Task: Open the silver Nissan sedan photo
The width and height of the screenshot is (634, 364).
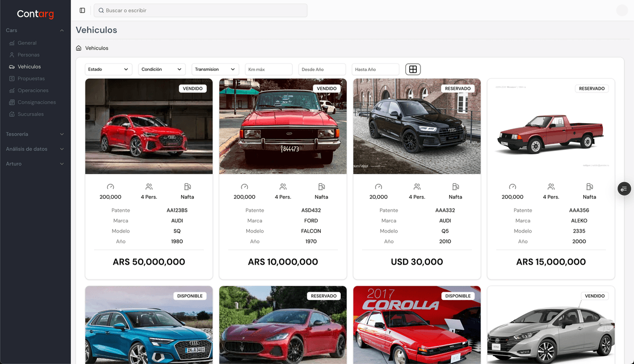Action: coord(551,325)
